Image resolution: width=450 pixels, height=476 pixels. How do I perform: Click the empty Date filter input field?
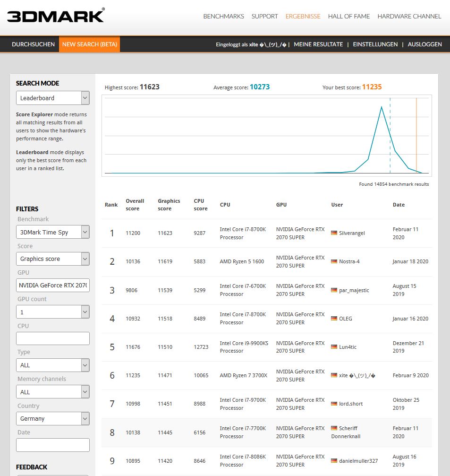53,445
